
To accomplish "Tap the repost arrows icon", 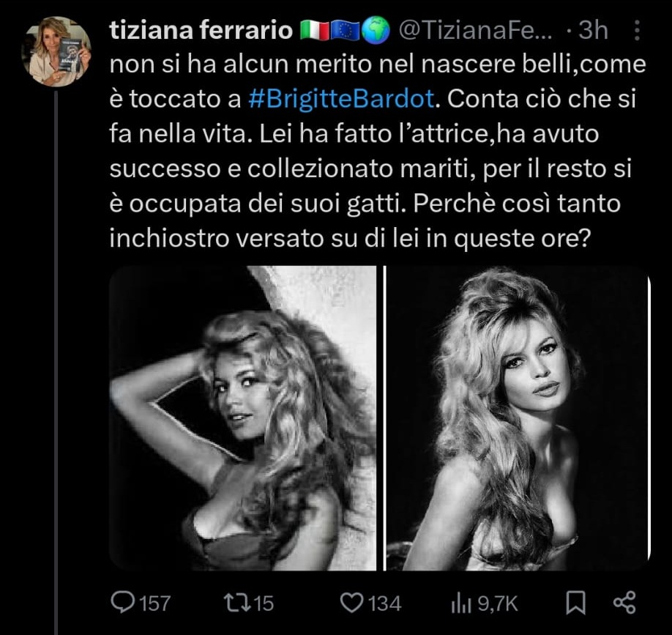I will [x=236, y=602].
